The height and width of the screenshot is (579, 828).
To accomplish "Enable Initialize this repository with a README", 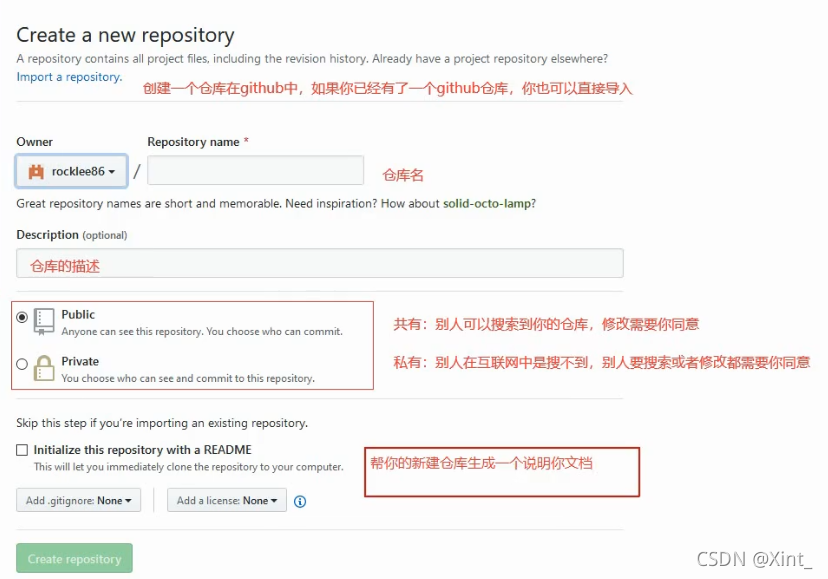I will pos(22,450).
